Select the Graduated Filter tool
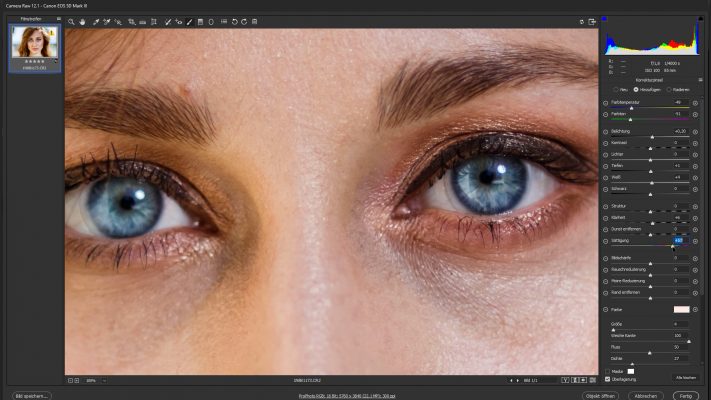Image resolution: width=711 pixels, height=400 pixels. pyautogui.click(x=200, y=21)
